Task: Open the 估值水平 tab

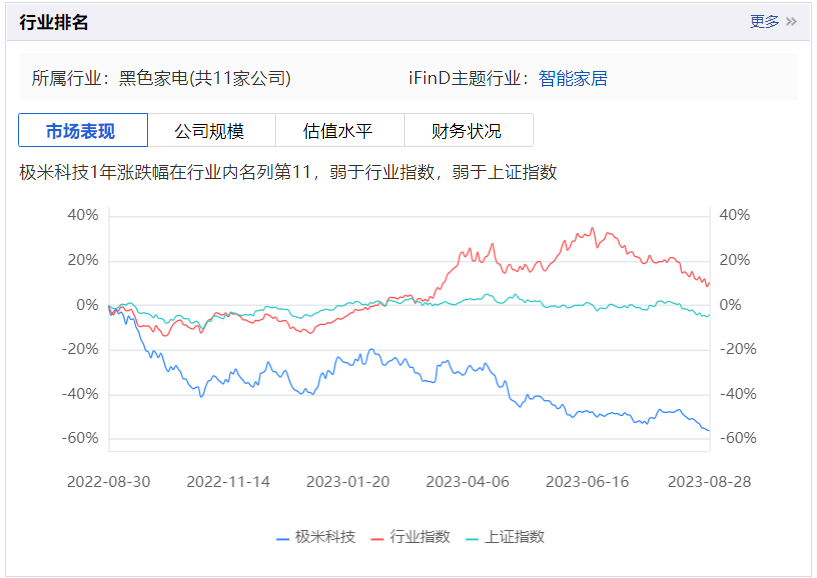Action: (x=339, y=131)
